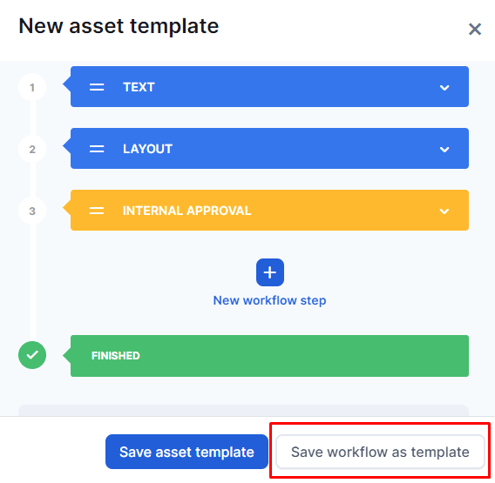Image resolution: width=495 pixels, height=483 pixels.
Task: Select the LAYOUT workflow step label
Action: [148, 149]
